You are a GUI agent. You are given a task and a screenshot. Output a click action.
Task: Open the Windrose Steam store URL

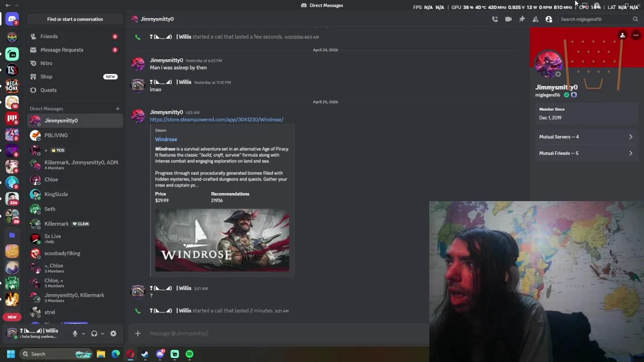click(216, 120)
